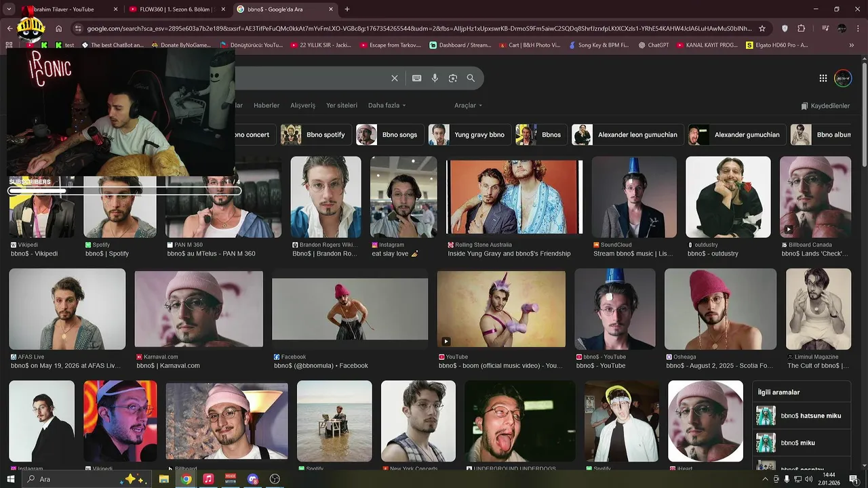
Task: Click the Windows Start button
Action: coord(10,479)
